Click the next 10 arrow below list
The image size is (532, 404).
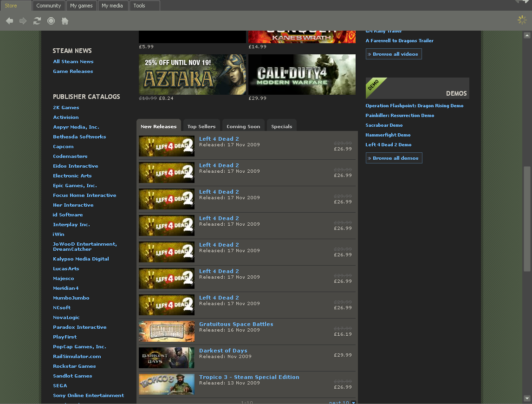click(x=353, y=403)
